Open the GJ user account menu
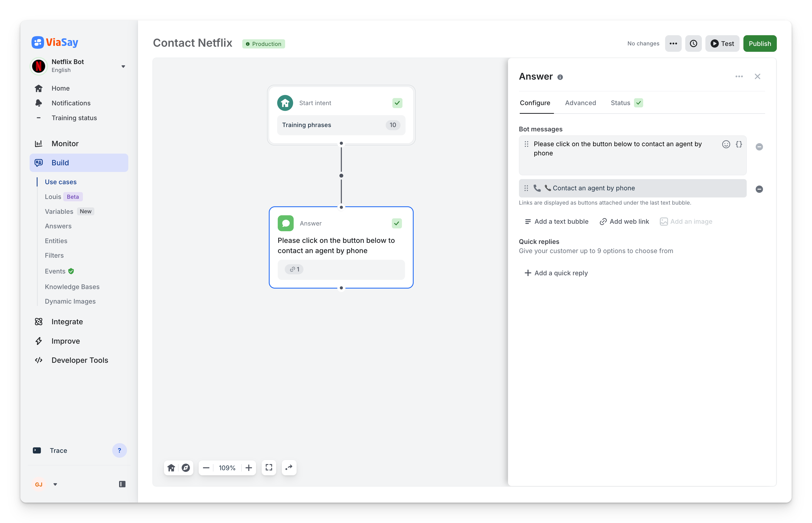 (45, 484)
